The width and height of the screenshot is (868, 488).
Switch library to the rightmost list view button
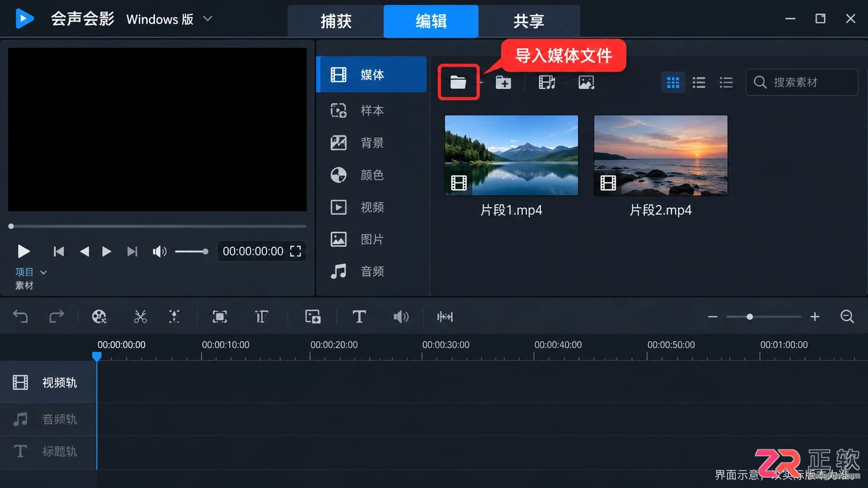[726, 83]
